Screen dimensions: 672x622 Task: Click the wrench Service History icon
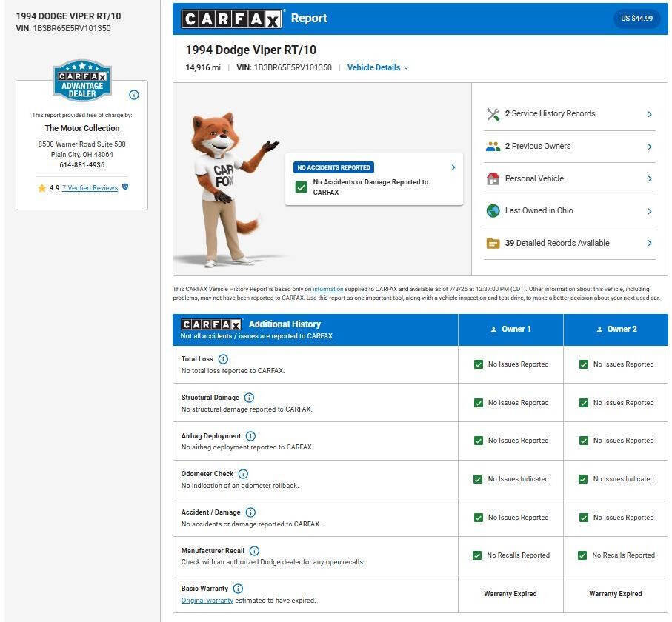click(493, 114)
